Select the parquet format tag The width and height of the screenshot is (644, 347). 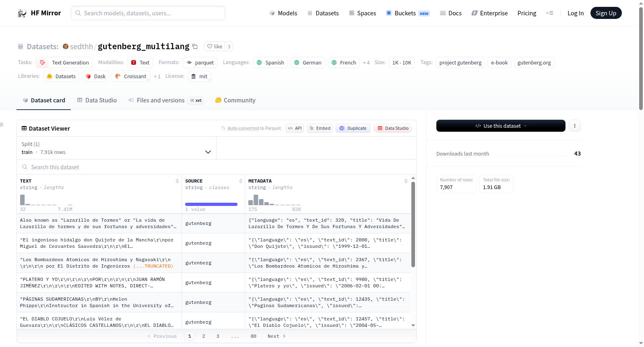coord(200,62)
